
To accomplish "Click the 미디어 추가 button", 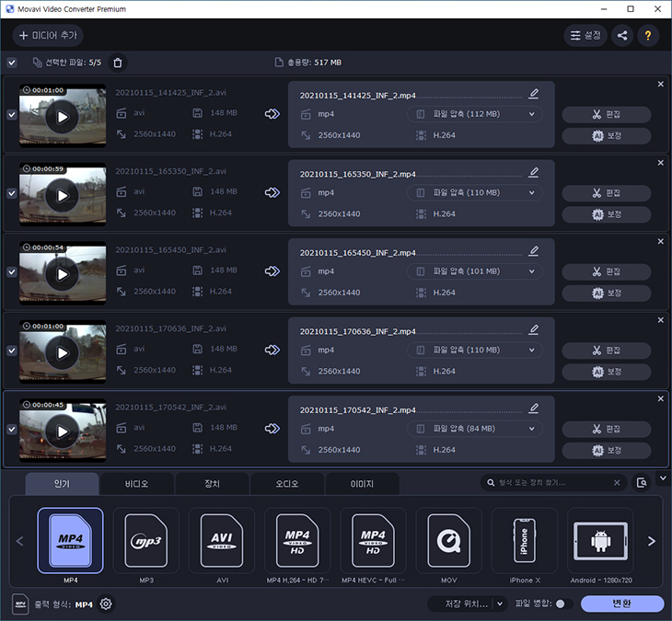I will pos(48,35).
